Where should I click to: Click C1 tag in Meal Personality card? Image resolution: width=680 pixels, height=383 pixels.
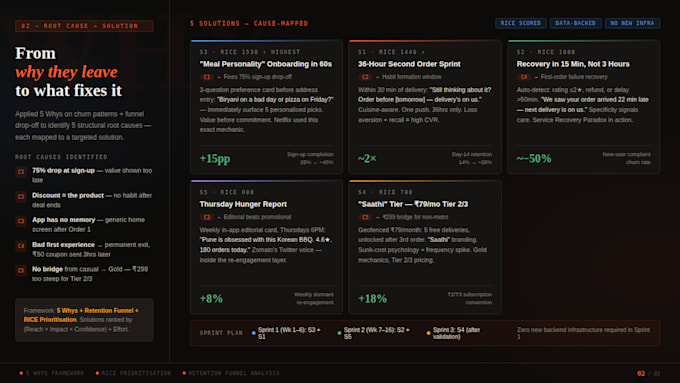pos(206,77)
